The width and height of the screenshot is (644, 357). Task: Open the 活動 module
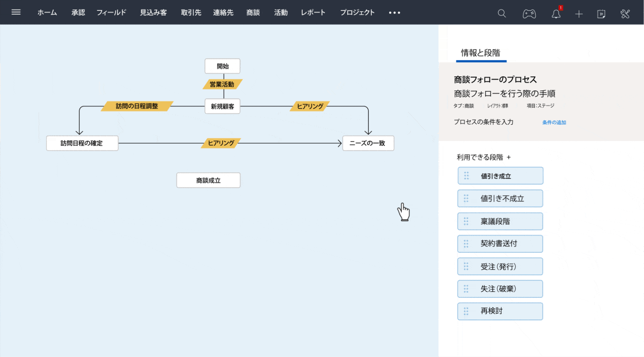click(281, 12)
